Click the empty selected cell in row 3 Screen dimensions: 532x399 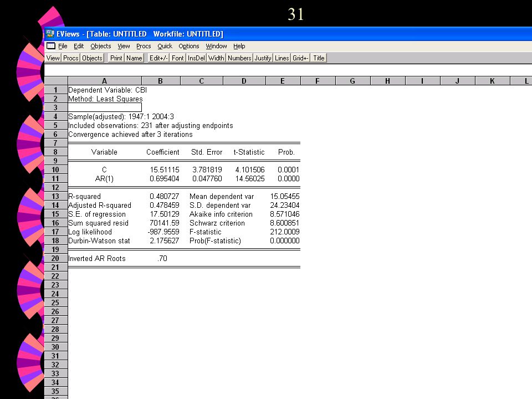coord(105,108)
